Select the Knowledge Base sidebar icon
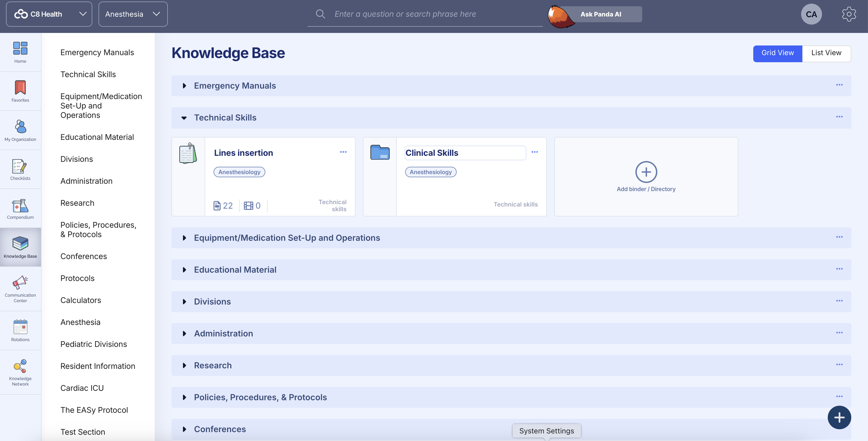The height and width of the screenshot is (441, 868). tap(20, 243)
